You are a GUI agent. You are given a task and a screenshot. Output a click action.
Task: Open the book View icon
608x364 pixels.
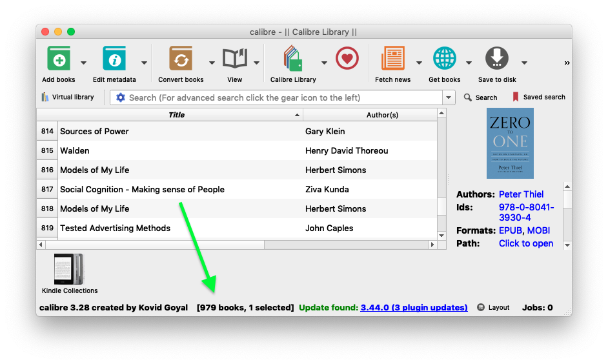coord(234,59)
